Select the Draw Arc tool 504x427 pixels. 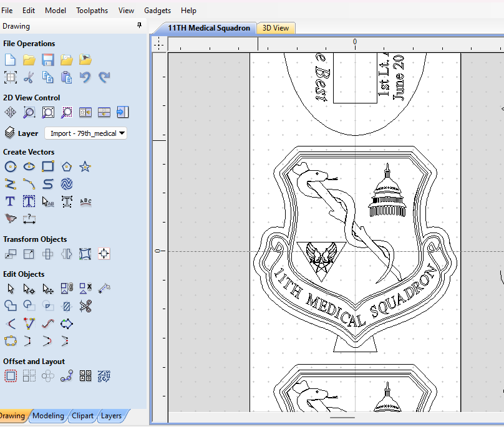[x=29, y=184]
